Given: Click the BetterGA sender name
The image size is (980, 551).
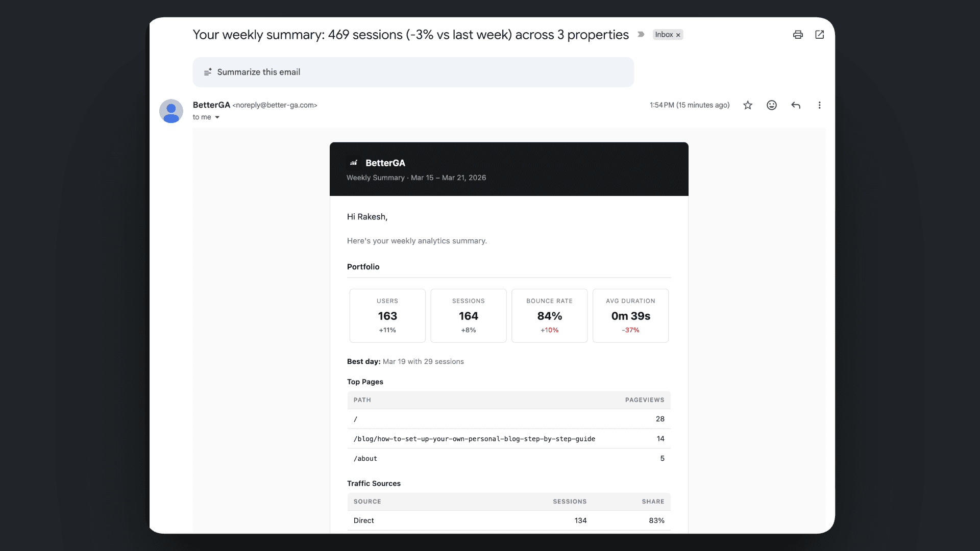Looking at the screenshot, I should (211, 105).
